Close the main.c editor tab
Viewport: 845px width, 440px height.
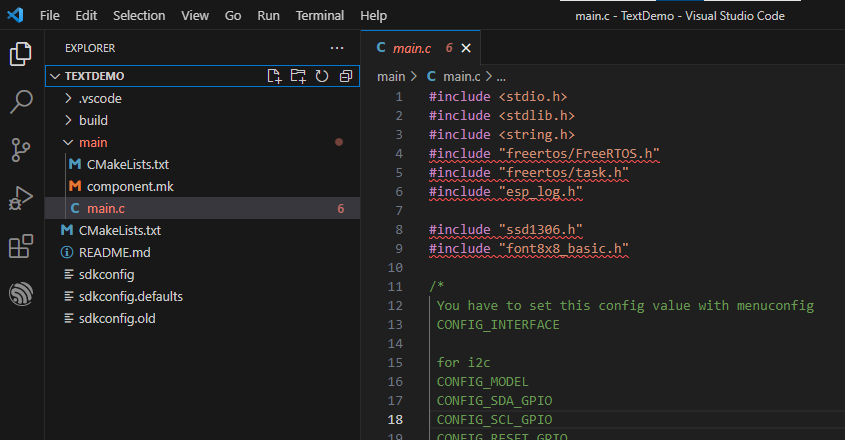(x=466, y=48)
